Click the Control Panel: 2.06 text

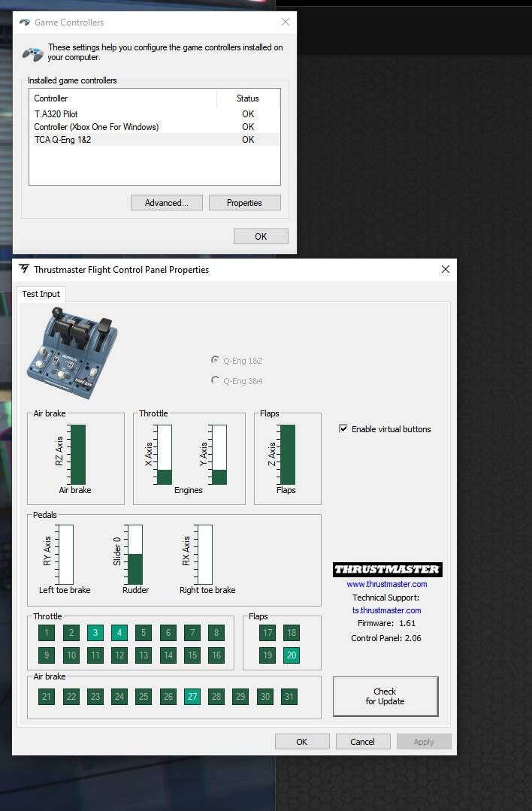(x=386, y=638)
